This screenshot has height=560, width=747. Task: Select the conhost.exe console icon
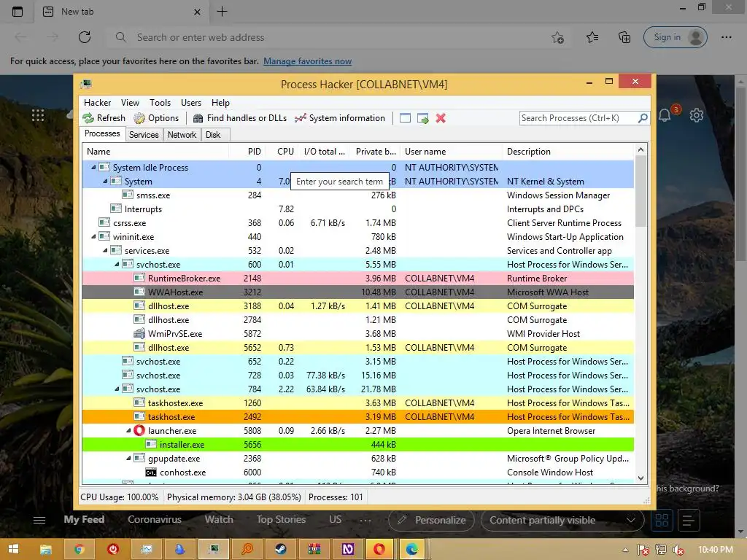150,472
